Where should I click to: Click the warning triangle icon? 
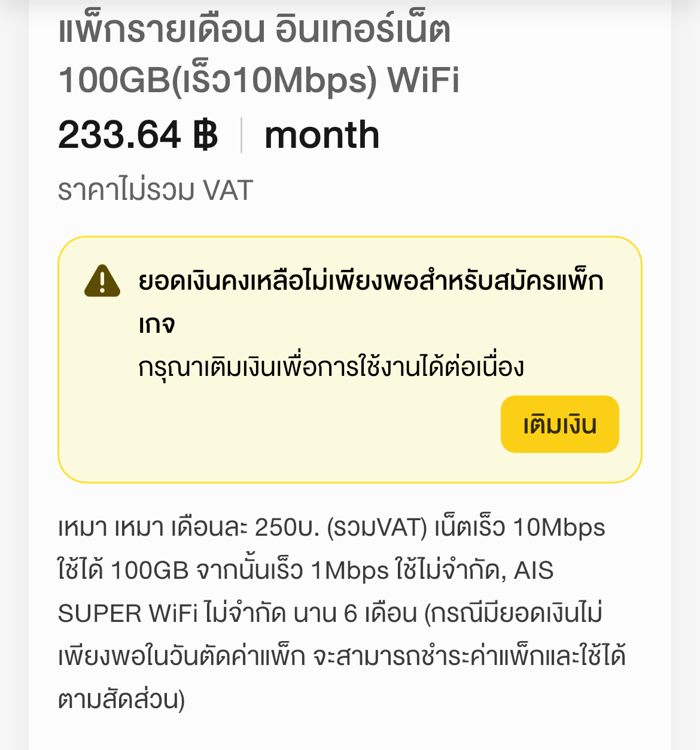point(102,281)
